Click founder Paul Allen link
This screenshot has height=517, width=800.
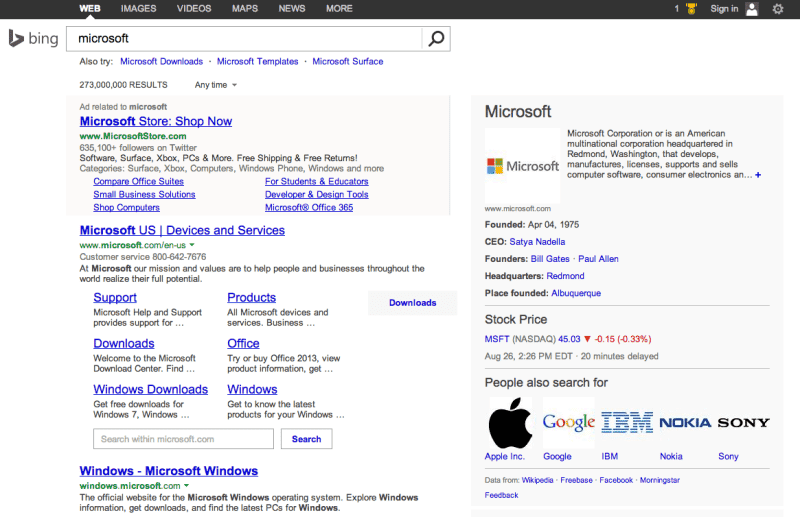coord(598,259)
